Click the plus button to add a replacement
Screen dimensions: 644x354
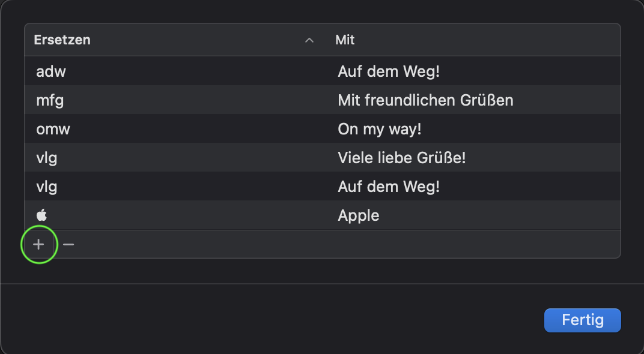pos(39,244)
